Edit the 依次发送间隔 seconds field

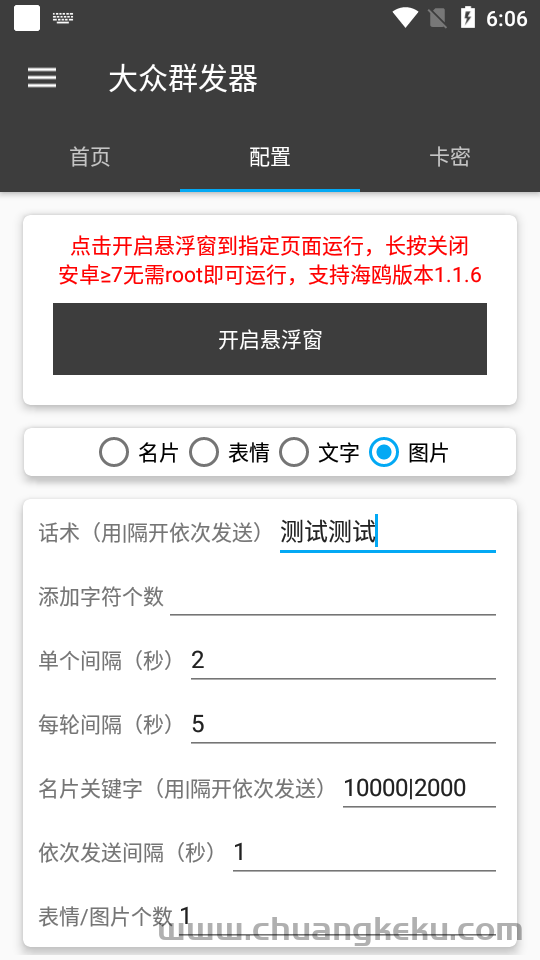(x=364, y=852)
